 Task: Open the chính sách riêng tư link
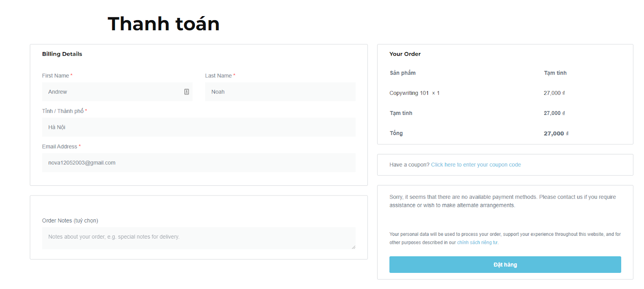tap(477, 243)
